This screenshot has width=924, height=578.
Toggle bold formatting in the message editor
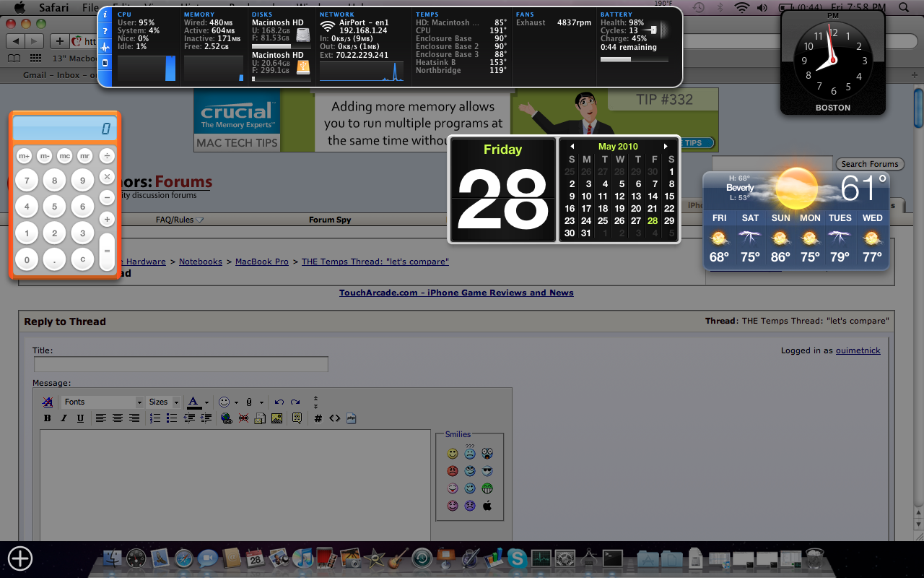[x=48, y=418]
